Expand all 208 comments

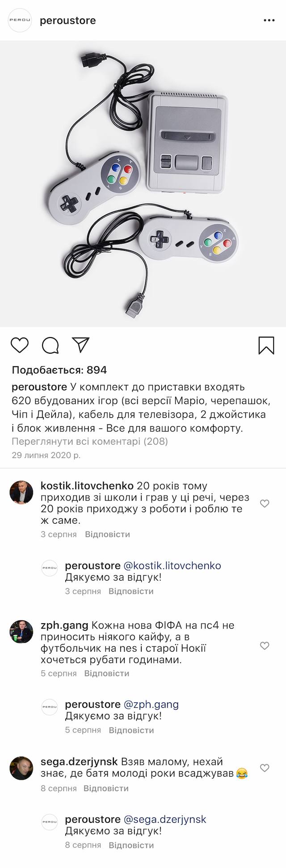(x=90, y=441)
